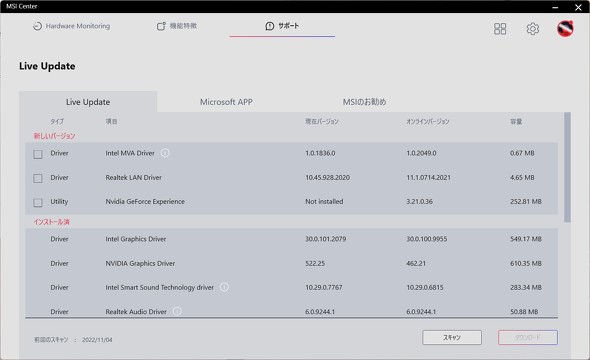Image resolution: width=590 pixels, height=360 pixels.
Task: Select the サポート tab
Action: coord(282,26)
